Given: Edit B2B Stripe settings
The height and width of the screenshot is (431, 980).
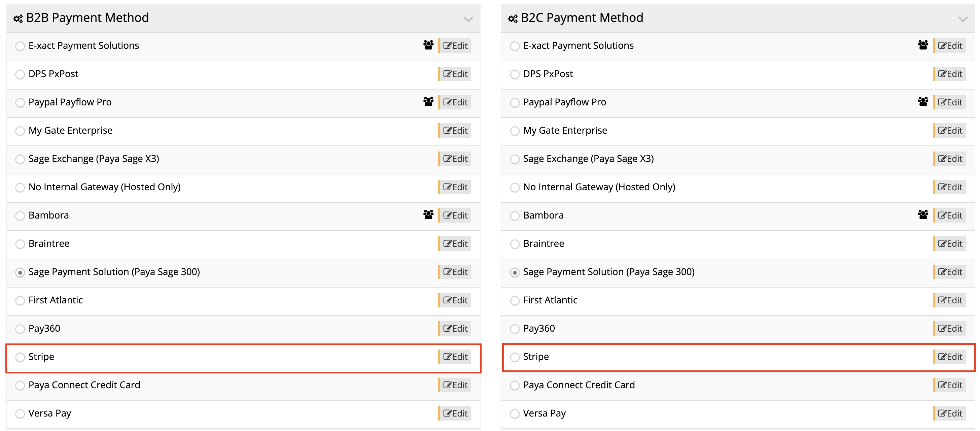Looking at the screenshot, I should [x=455, y=357].
